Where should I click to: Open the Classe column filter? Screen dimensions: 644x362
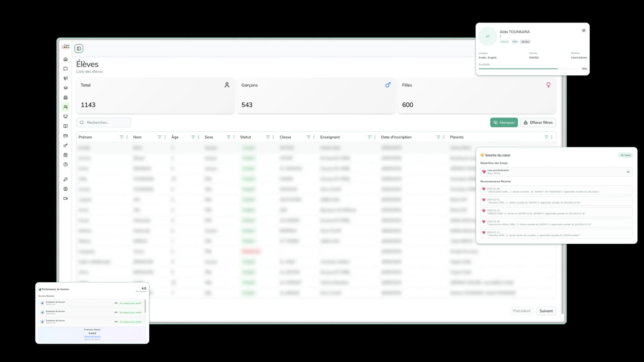coord(308,137)
